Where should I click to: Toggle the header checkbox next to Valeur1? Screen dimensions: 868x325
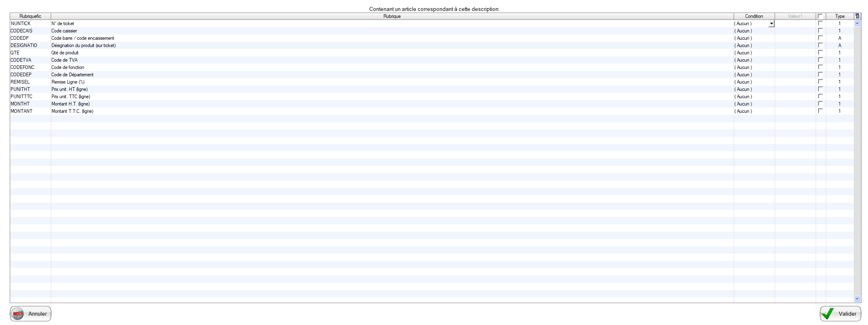[820, 16]
